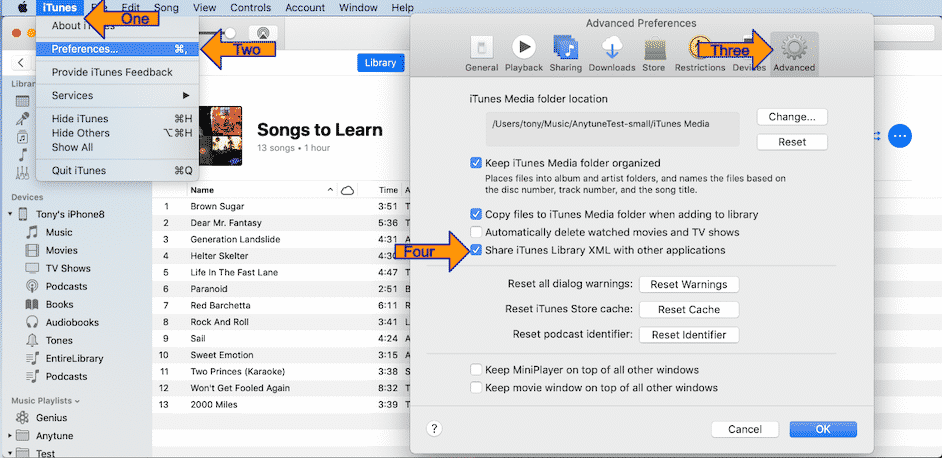942x458 pixels.
Task: Open the View menu
Action: pos(205,8)
